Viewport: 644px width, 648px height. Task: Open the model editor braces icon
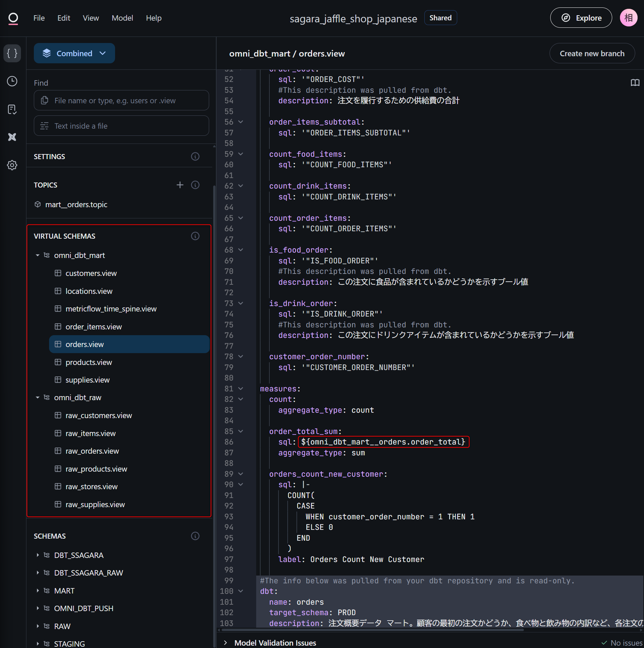12,53
